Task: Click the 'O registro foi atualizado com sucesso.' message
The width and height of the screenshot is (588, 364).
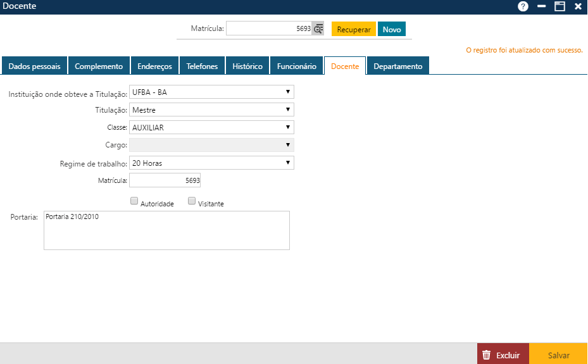Action: (x=524, y=50)
